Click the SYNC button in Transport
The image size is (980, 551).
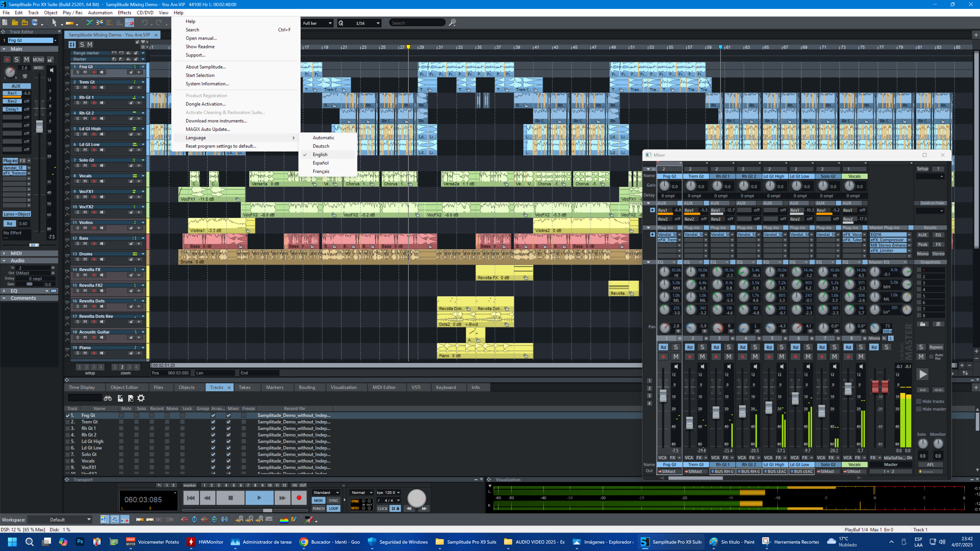click(x=334, y=501)
